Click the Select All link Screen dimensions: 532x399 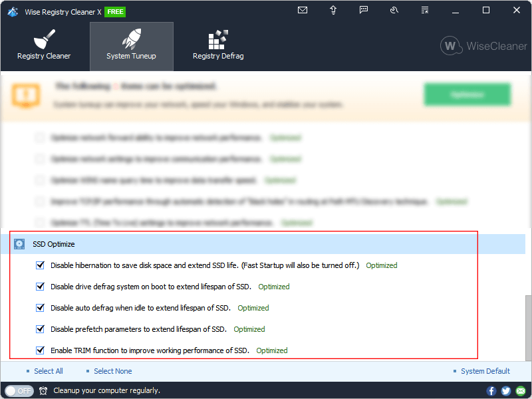tap(49, 371)
